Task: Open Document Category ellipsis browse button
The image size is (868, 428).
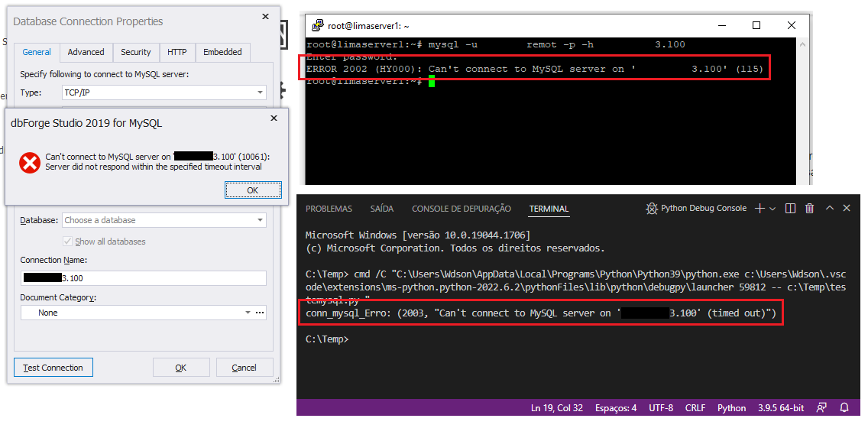Action: (260, 313)
